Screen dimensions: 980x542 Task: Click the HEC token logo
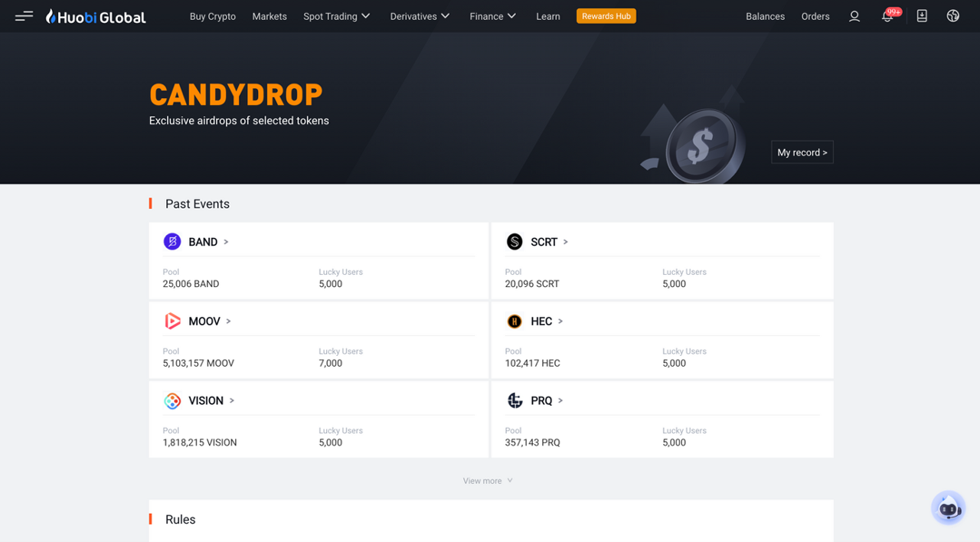coord(514,322)
